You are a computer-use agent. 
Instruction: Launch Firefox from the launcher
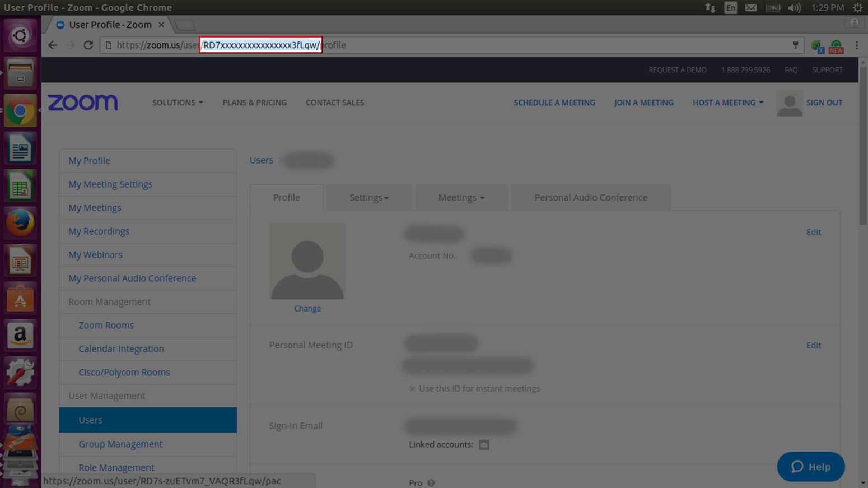pos(20,223)
